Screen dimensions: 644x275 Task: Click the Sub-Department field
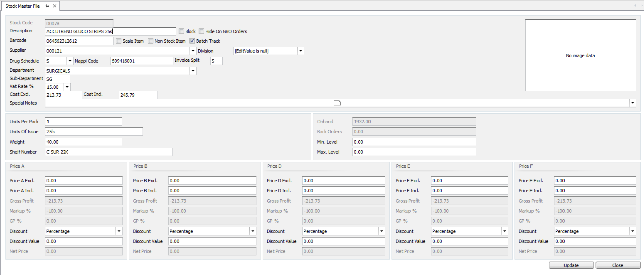58,79
